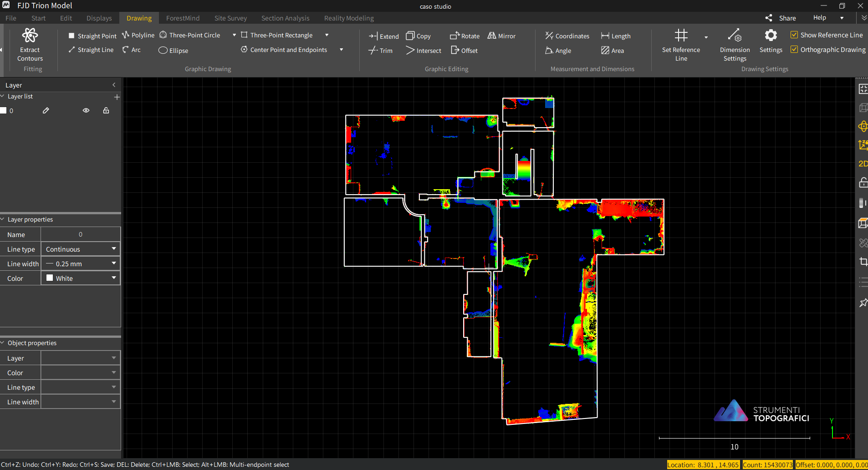The width and height of the screenshot is (868, 470).
Task: Collapse the Layer panel with chevron
Action: tap(114, 85)
